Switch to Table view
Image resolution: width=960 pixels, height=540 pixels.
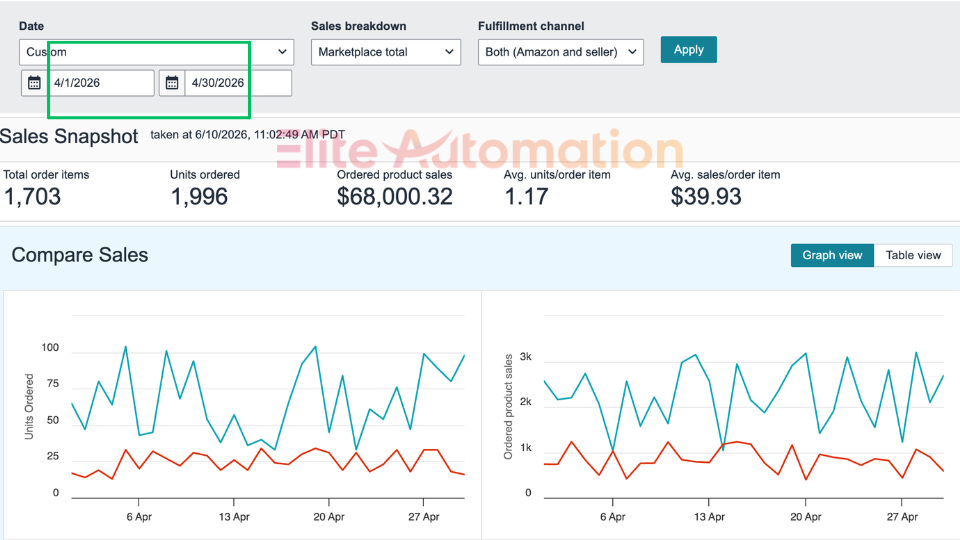tap(913, 255)
